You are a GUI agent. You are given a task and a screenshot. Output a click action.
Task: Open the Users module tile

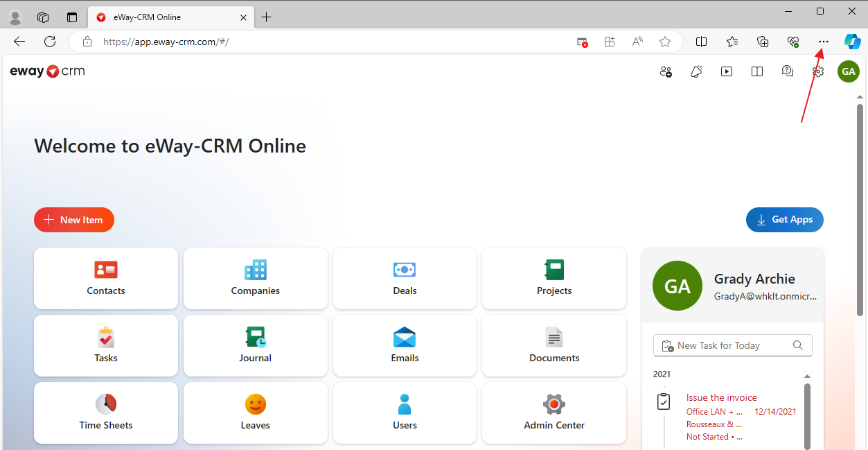pos(405,413)
